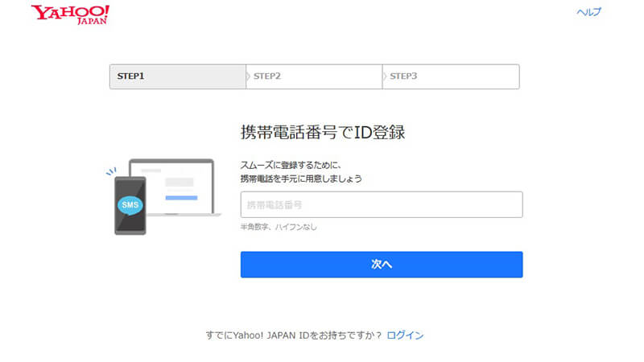Select the STEP1 tab
Image resolution: width=644 pixels, height=362 pixels.
pos(178,76)
